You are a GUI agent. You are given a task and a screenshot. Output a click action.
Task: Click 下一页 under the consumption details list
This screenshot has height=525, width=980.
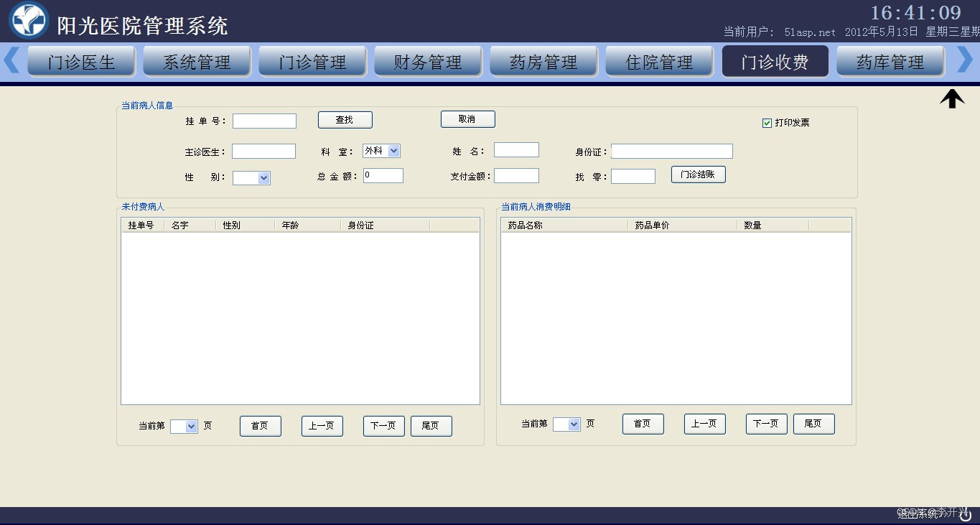click(766, 424)
